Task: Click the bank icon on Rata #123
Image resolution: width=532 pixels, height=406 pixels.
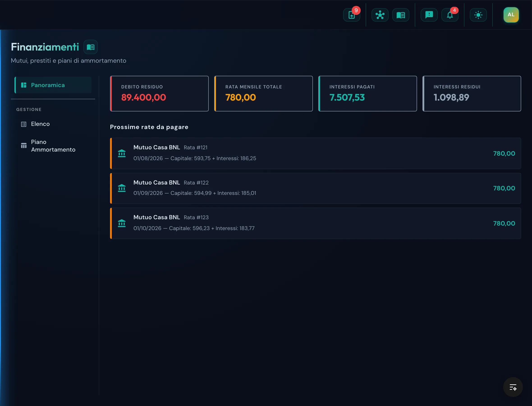Action: [x=122, y=223]
